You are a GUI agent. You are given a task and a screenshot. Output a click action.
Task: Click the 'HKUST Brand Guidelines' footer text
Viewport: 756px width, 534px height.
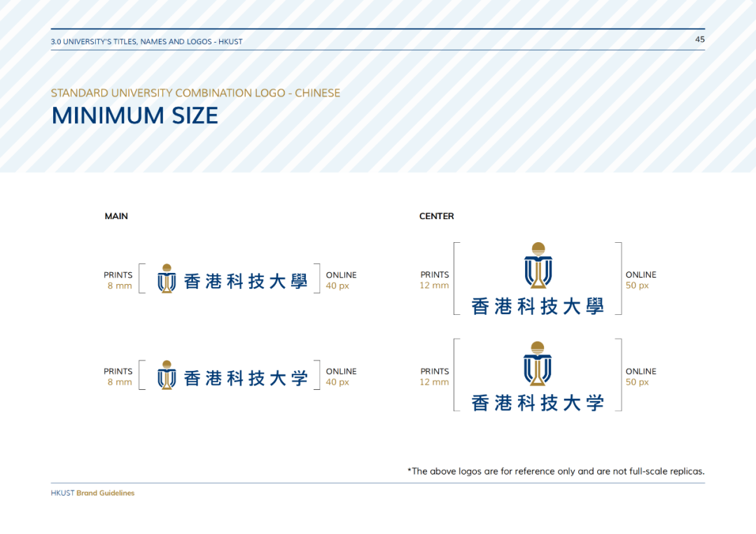tap(92, 493)
